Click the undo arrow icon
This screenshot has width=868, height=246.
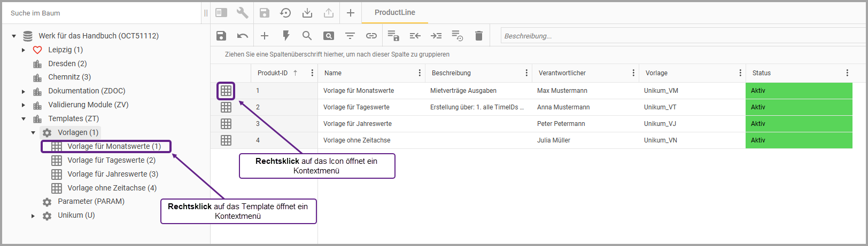point(243,36)
